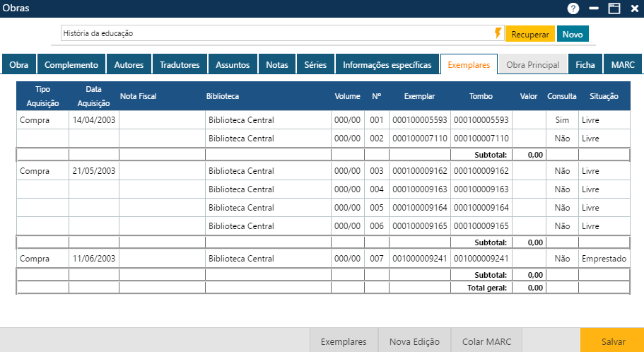Viewport: 644px width, 352px height.
Task: Click the História da educação search field
Action: (276, 33)
